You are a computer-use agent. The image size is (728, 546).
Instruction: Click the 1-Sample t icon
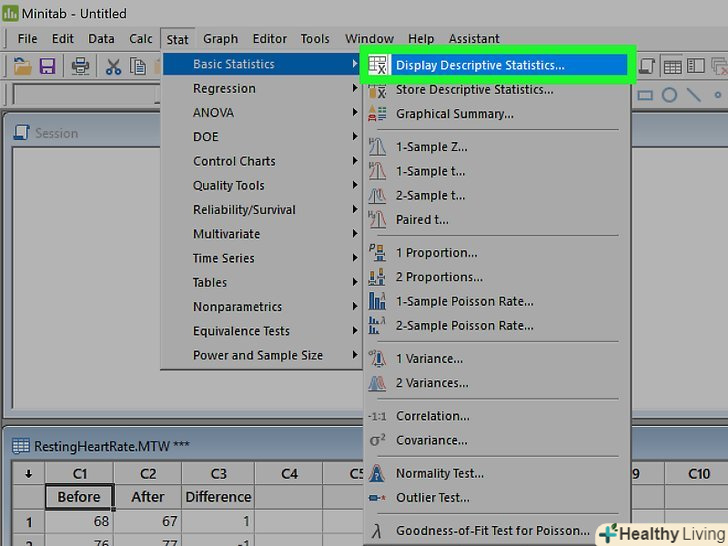(377, 171)
